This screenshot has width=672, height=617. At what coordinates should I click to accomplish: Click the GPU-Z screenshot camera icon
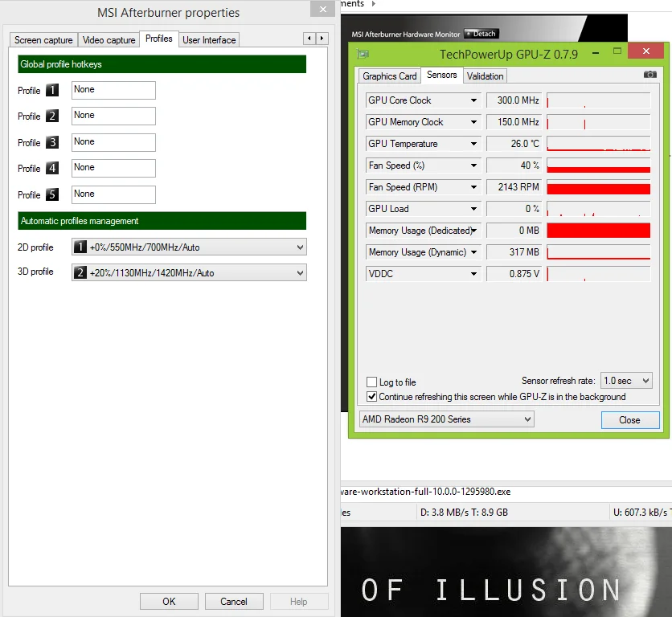pos(649,75)
